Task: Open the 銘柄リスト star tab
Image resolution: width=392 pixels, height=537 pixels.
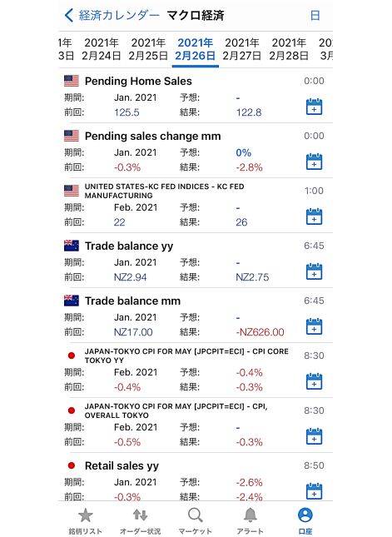Action: (x=85, y=521)
